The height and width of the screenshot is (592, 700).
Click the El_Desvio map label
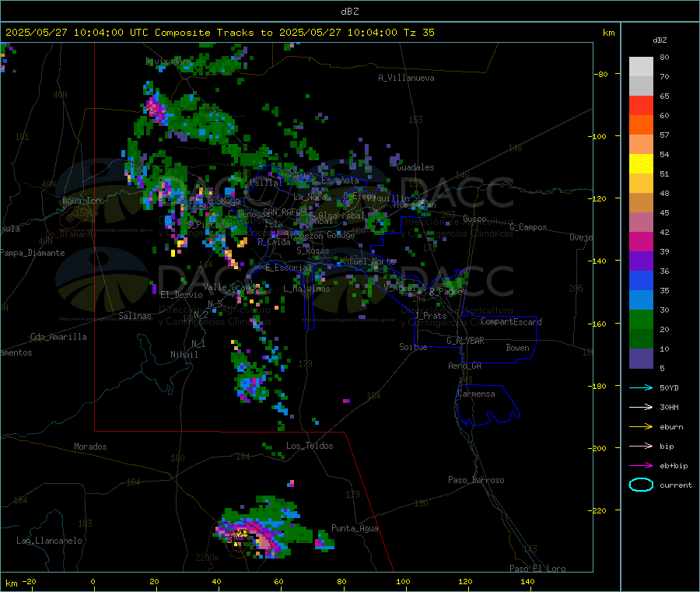click(x=181, y=295)
